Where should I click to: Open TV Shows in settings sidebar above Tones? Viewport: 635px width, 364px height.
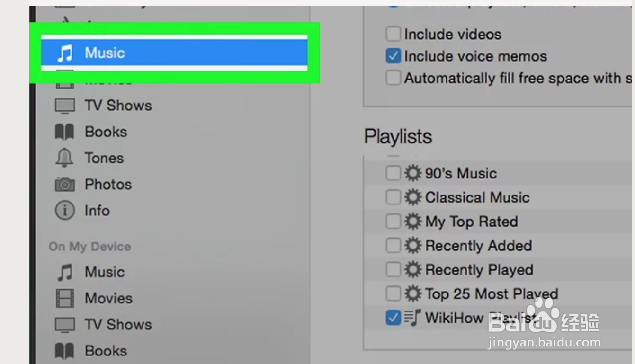tap(104, 106)
